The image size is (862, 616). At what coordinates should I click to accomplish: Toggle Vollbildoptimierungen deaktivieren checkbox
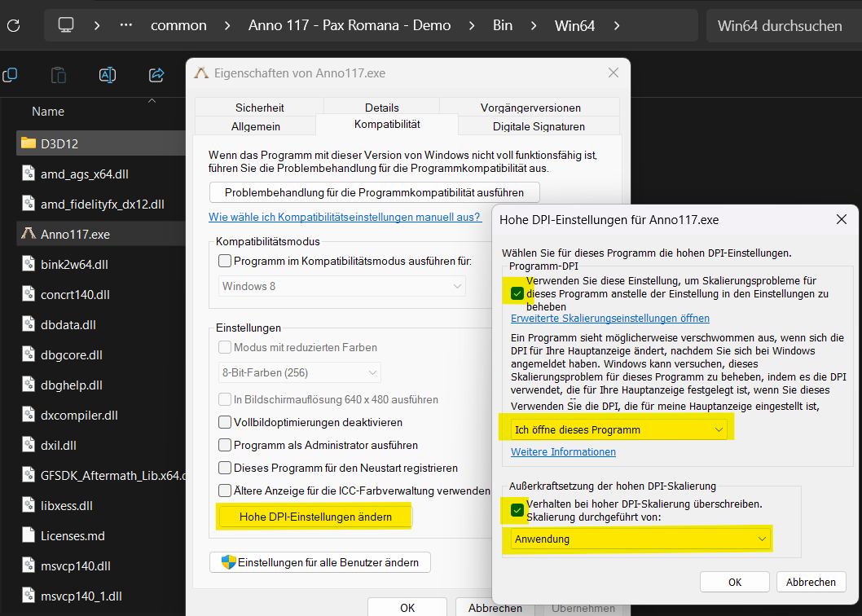(x=225, y=422)
